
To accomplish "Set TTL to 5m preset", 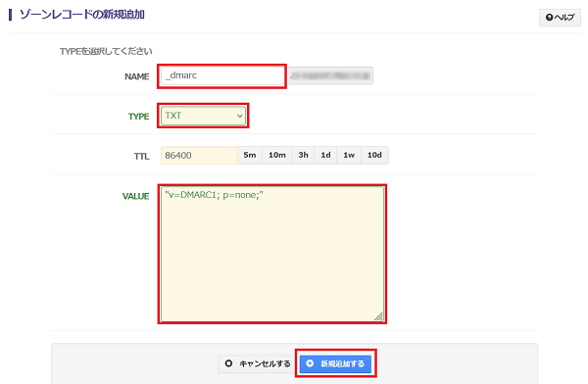I will click(x=250, y=155).
